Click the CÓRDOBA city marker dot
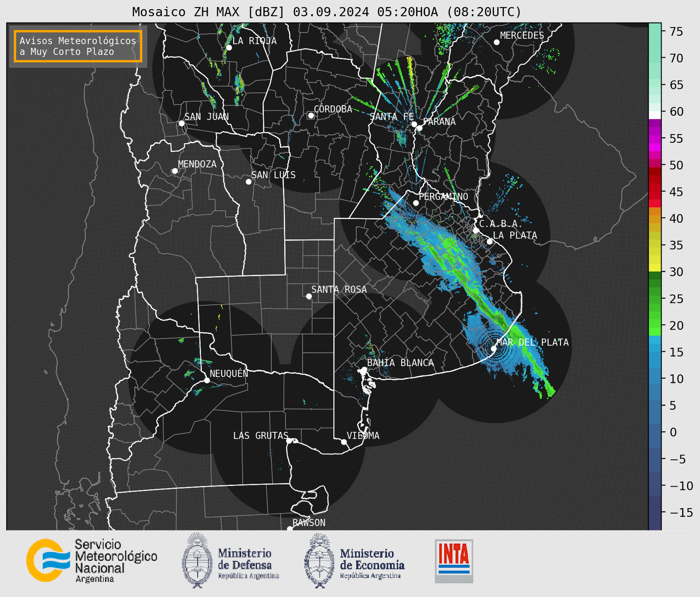 pos(311,115)
